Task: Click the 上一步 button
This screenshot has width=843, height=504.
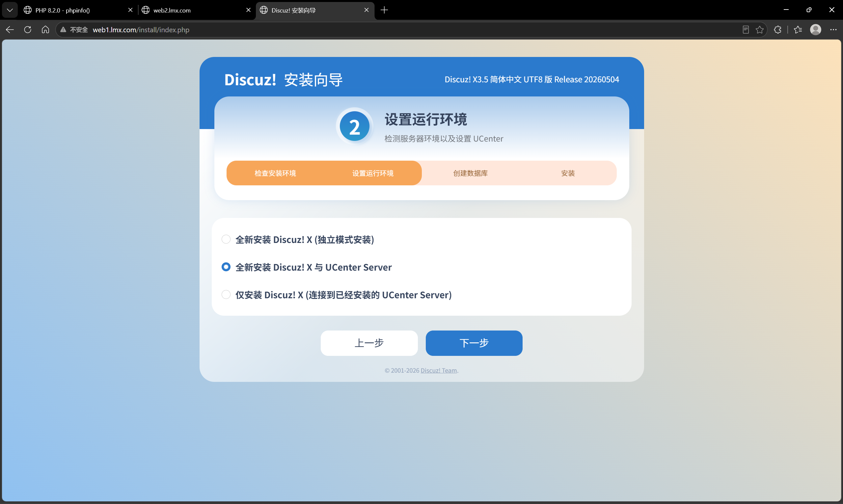Action: pyautogui.click(x=369, y=343)
